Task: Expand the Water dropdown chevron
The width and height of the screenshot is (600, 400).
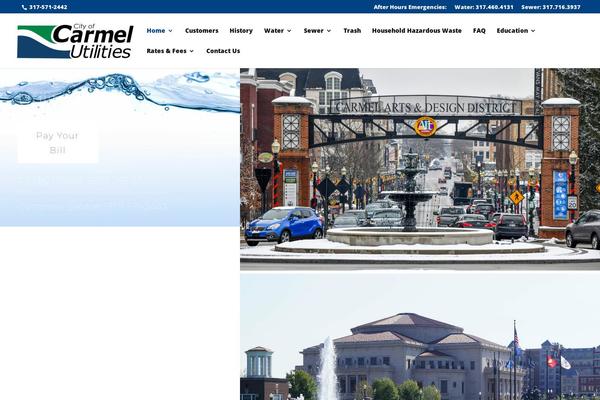Action: [289, 31]
